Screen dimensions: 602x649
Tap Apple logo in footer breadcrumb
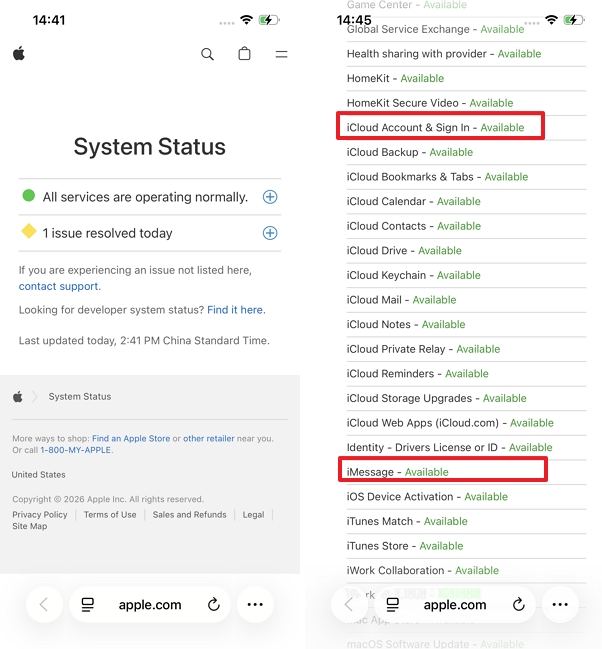click(x=18, y=397)
